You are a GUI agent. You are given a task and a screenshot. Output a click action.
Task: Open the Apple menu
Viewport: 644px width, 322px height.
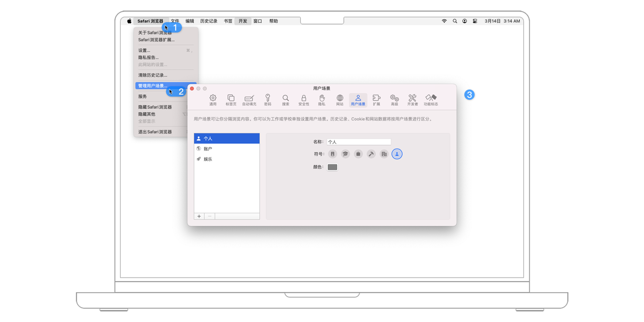tap(129, 21)
